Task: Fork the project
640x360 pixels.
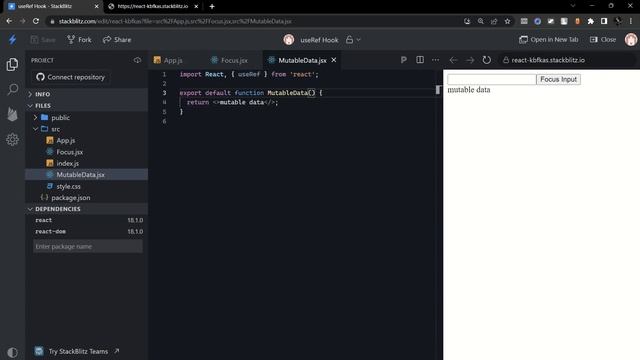Action: 79,40
